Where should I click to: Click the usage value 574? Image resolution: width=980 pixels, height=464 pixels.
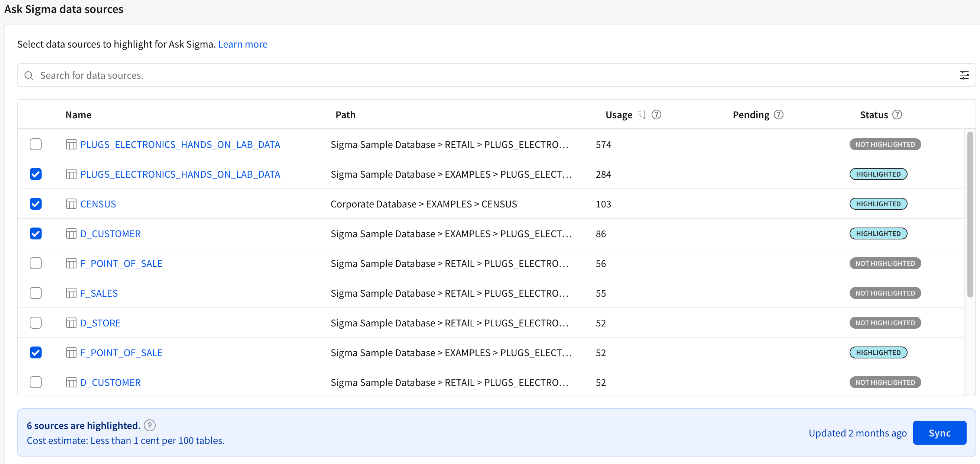pyautogui.click(x=603, y=144)
